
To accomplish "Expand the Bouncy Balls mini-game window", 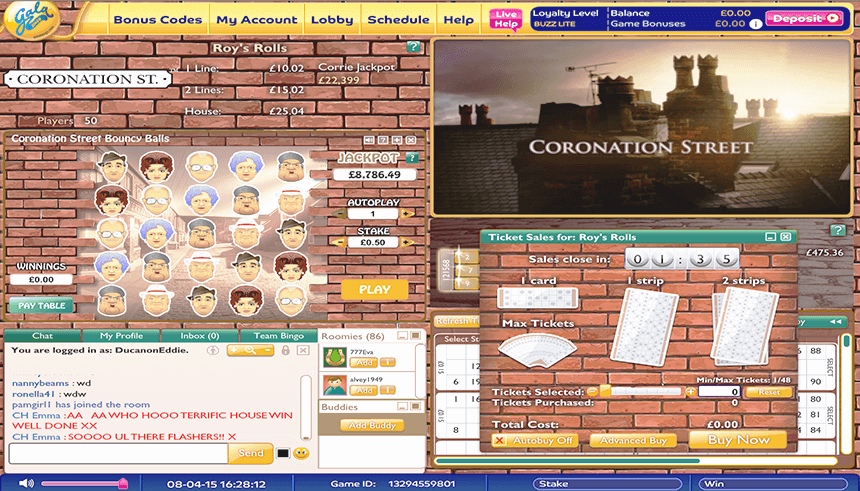I will point(397,140).
